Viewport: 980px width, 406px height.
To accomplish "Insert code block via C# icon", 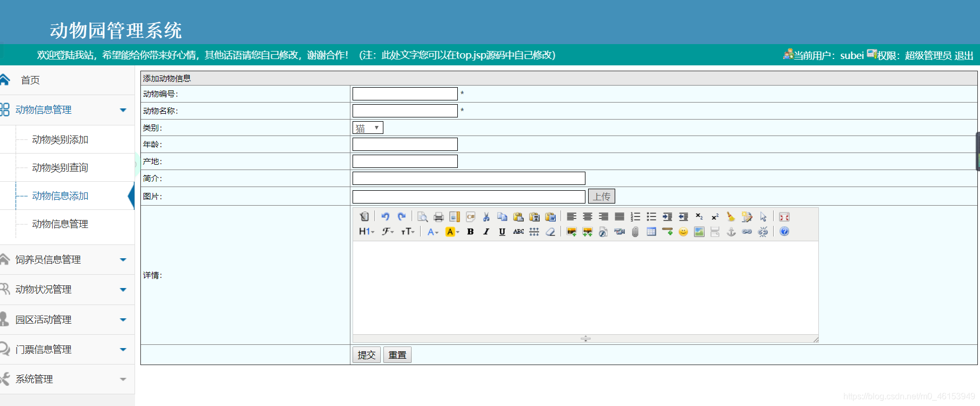I will coord(471,217).
